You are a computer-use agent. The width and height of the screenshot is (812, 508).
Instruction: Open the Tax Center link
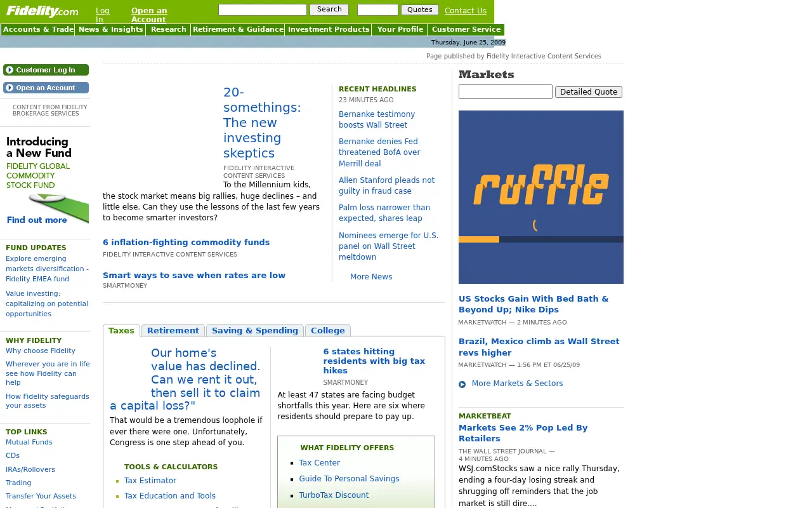click(319, 463)
